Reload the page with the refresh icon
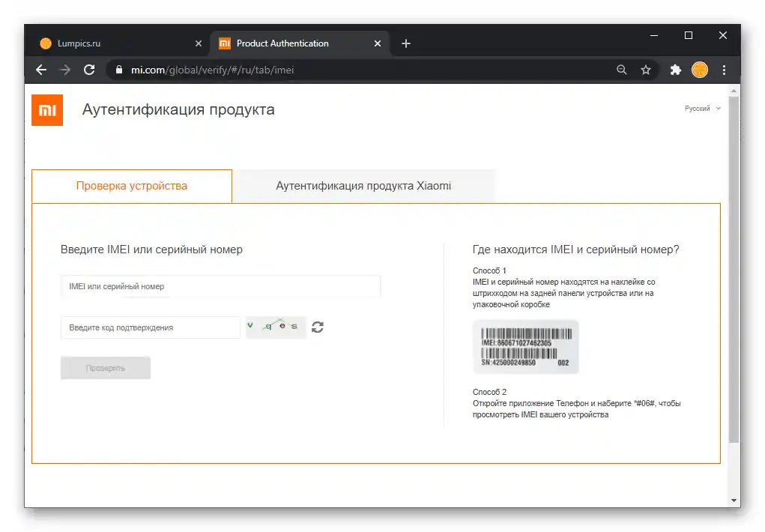 89,70
